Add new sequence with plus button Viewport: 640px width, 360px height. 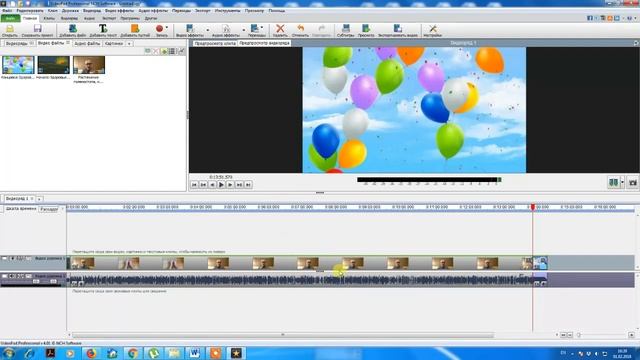point(39,199)
